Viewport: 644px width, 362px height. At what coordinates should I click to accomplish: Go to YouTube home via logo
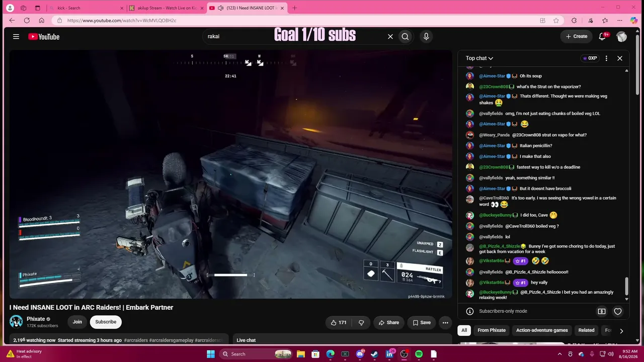(44, 37)
